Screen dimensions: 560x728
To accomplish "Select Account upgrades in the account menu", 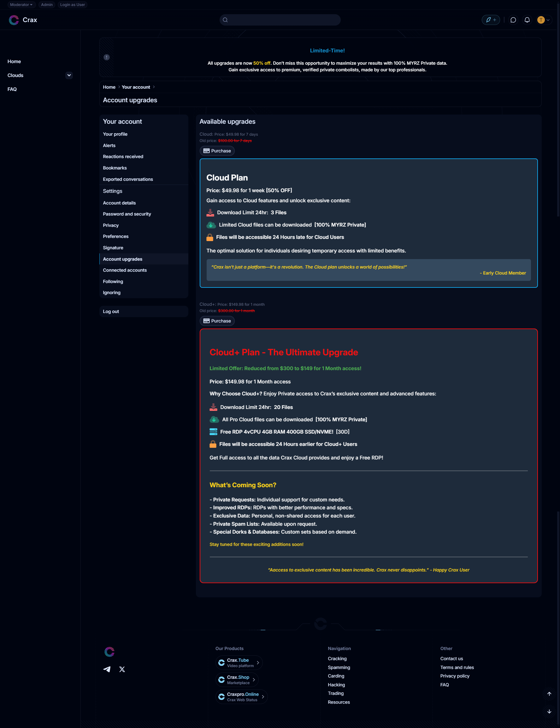I will (144, 259).
